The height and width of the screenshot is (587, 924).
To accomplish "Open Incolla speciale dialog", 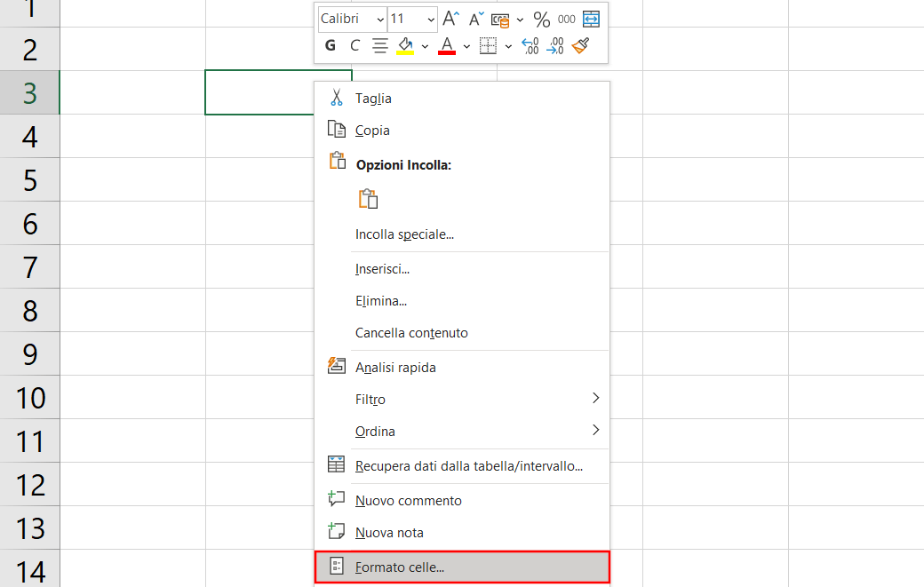I will pos(462,234).
